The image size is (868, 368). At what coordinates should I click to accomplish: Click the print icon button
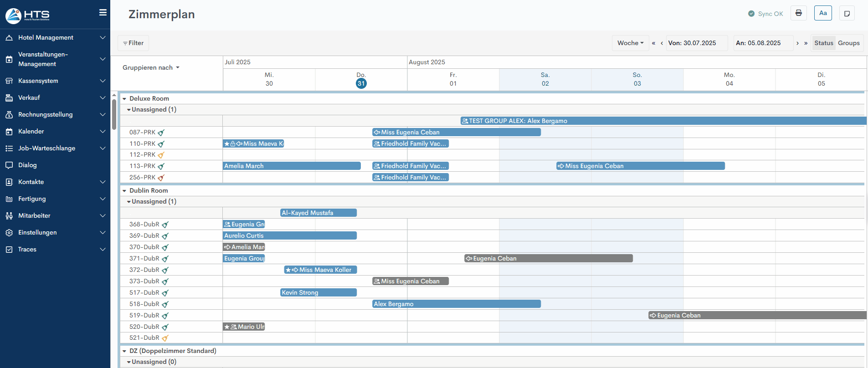pyautogui.click(x=798, y=13)
